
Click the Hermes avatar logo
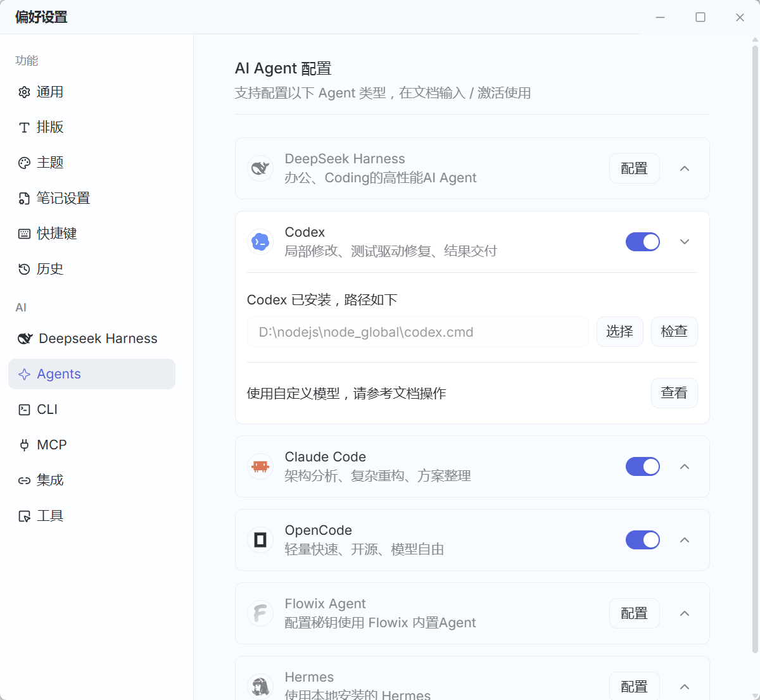point(260,687)
